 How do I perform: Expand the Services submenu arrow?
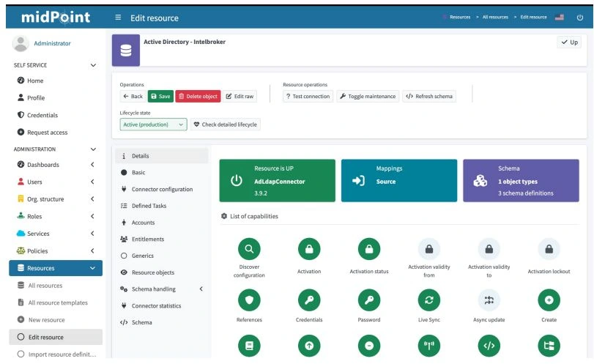92,234
